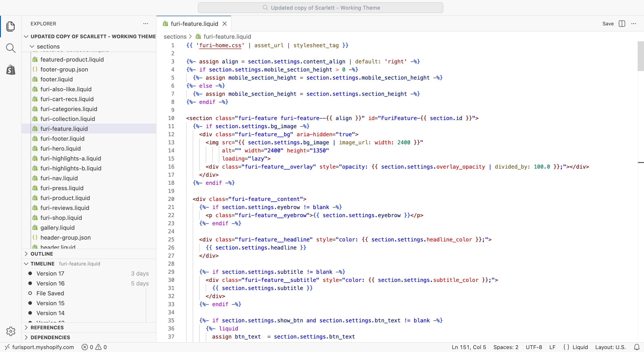Click the Save button

tap(608, 23)
